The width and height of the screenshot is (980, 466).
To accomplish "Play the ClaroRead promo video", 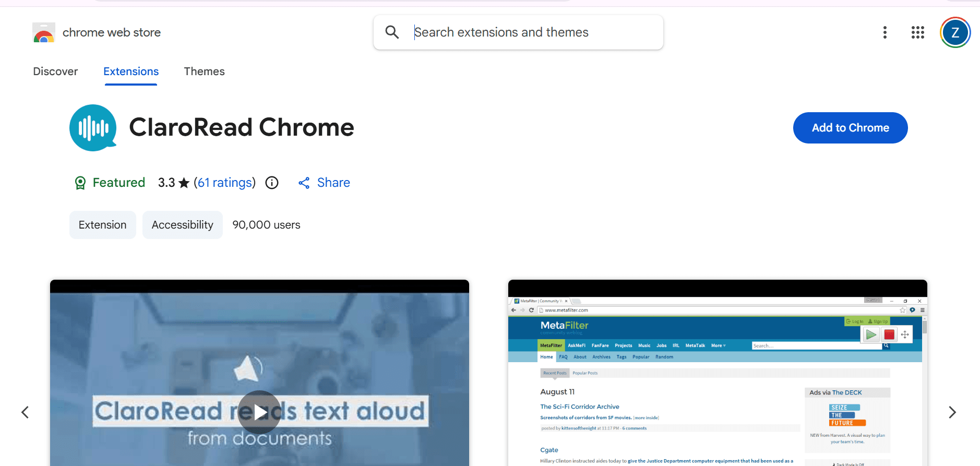I will [x=259, y=412].
